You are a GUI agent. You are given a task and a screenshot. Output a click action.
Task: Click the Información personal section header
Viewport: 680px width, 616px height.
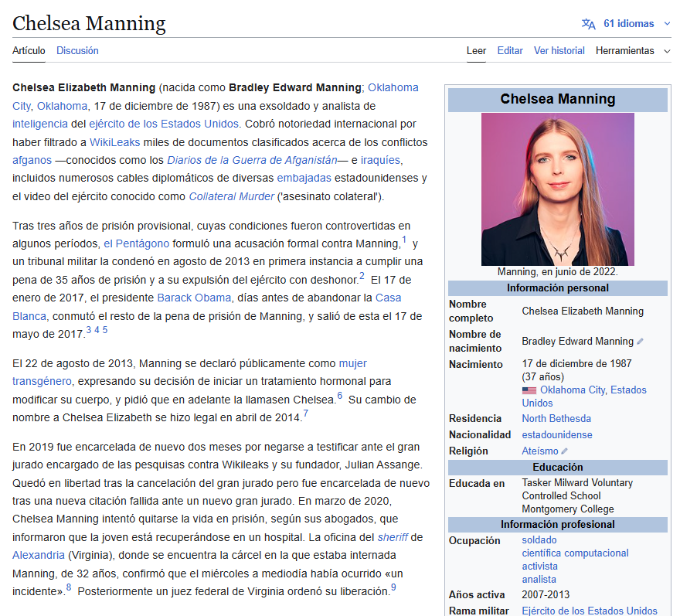pos(558,288)
